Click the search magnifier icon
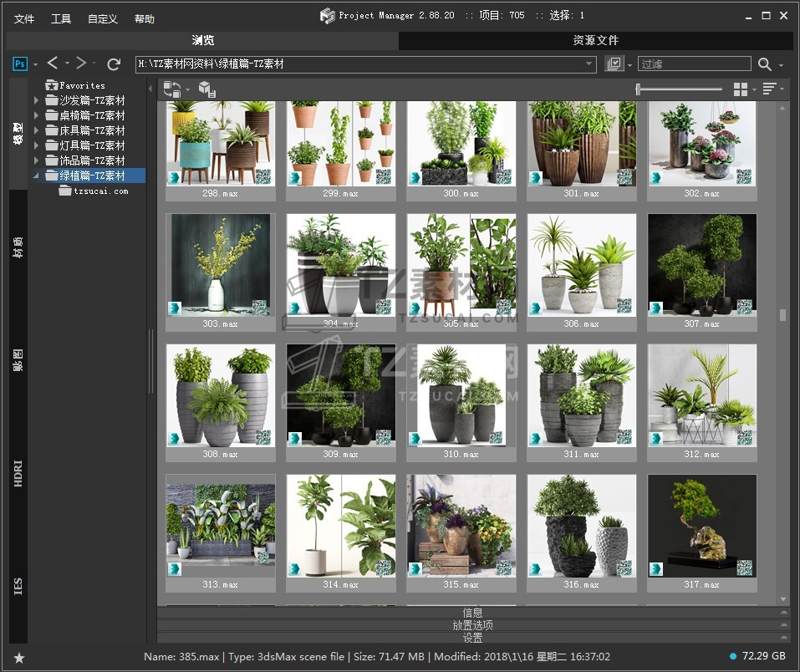 coord(764,64)
